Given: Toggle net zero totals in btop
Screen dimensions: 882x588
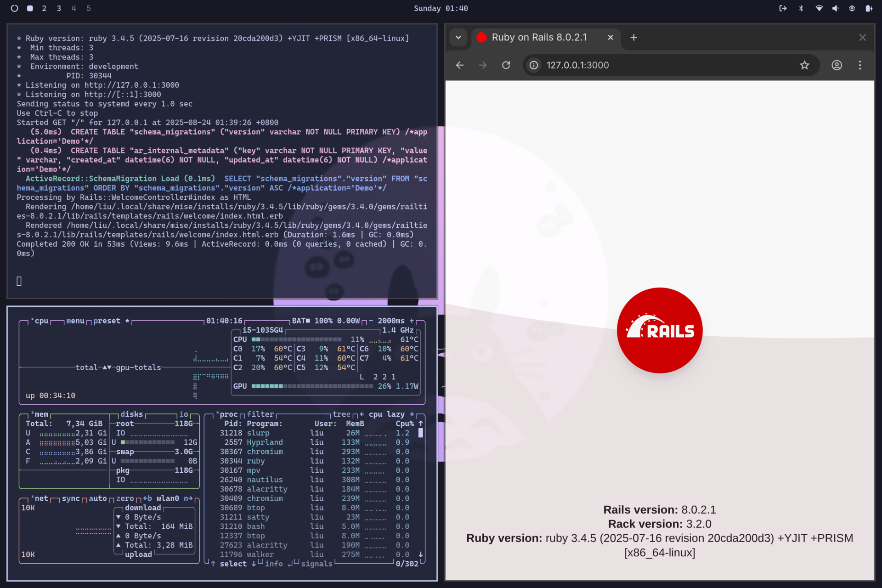Looking at the screenshot, I should (x=125, y=498).
